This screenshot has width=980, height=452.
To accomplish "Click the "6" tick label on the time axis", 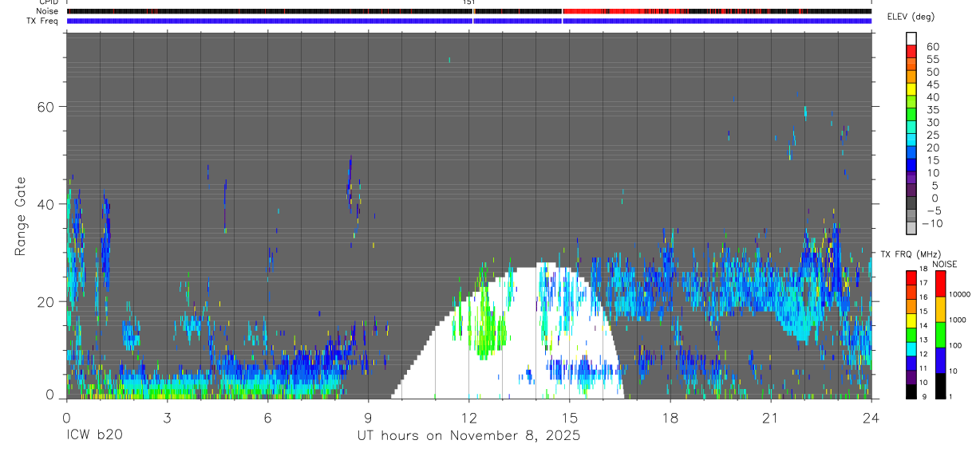I will coord(267,417).
